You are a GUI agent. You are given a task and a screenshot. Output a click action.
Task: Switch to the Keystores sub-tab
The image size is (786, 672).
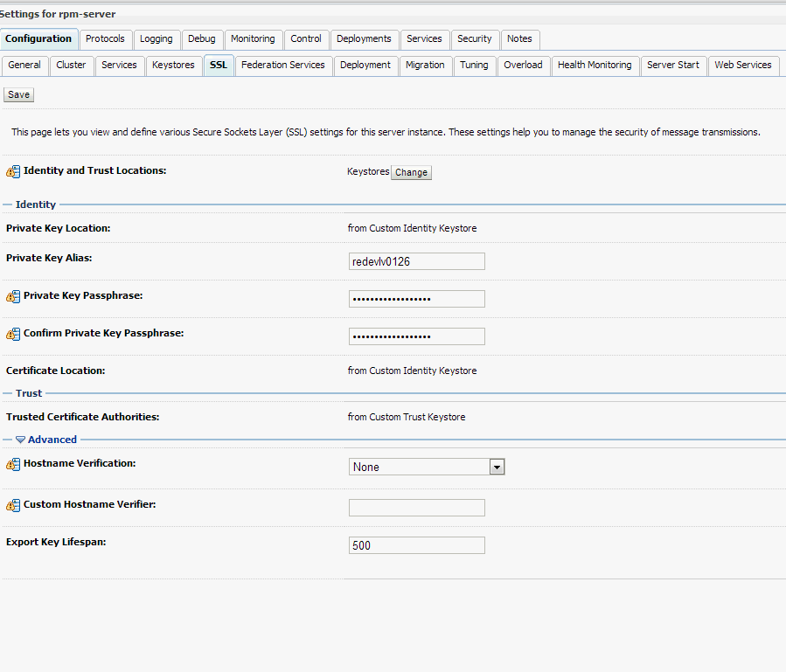point(173,66)
